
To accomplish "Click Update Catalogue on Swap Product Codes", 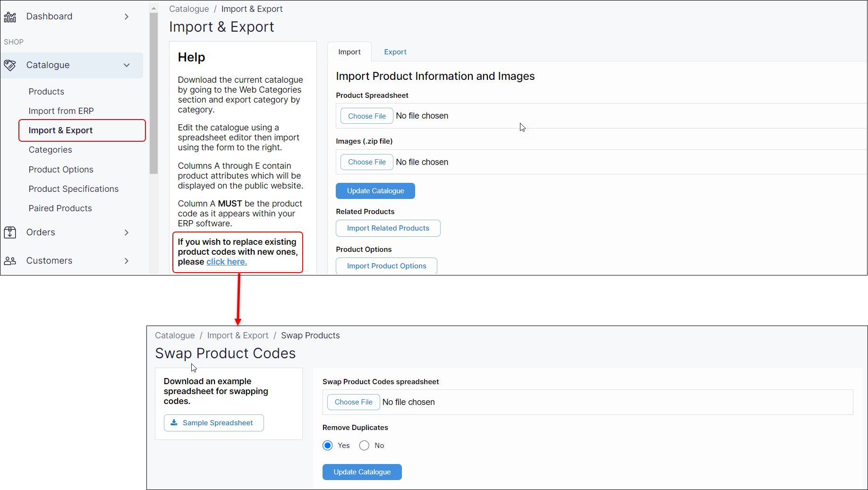I will coord(362,472).
